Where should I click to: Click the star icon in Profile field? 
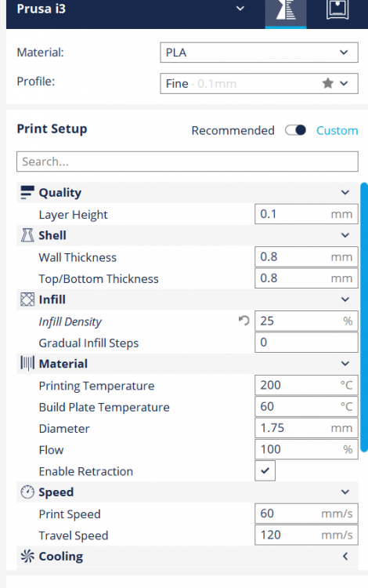pos(327,83)
